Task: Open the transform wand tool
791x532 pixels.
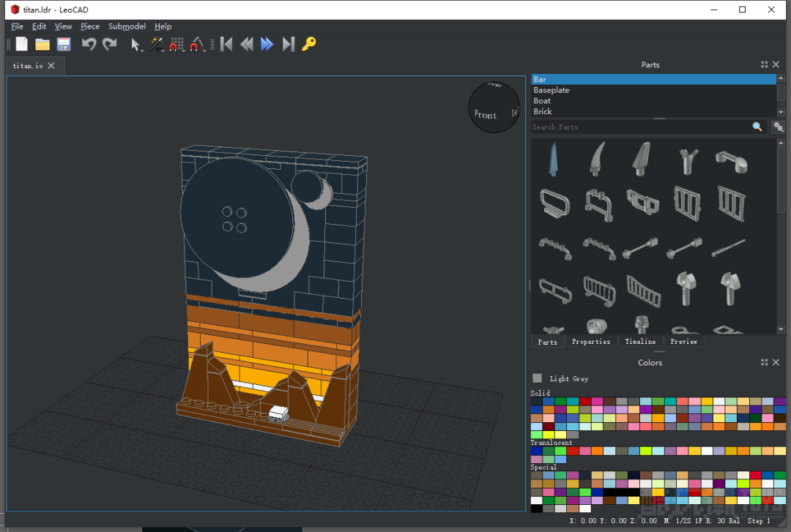Action: click(157, 45)
